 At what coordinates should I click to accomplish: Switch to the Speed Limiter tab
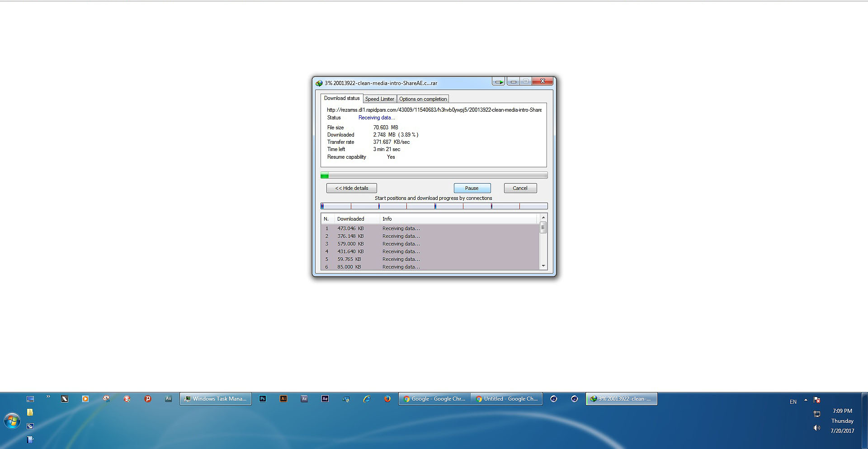380,99
